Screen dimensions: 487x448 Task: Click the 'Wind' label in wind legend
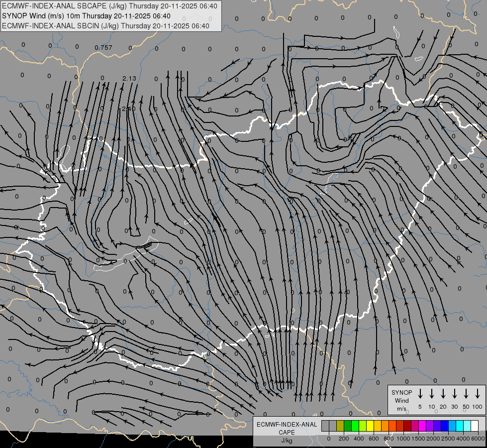click(x=401, y=401)
